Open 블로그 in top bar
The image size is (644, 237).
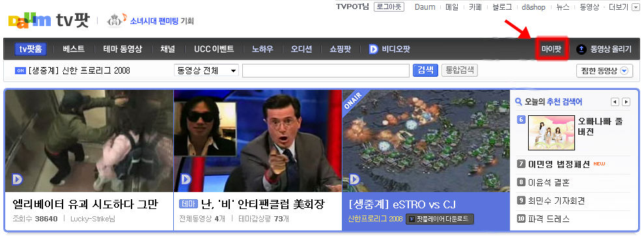502,7
